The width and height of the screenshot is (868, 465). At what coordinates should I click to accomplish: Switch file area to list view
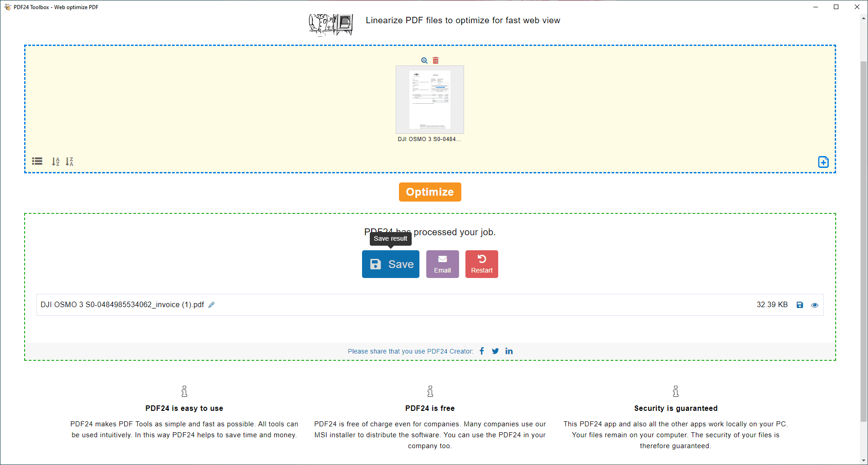coord(37,161)
